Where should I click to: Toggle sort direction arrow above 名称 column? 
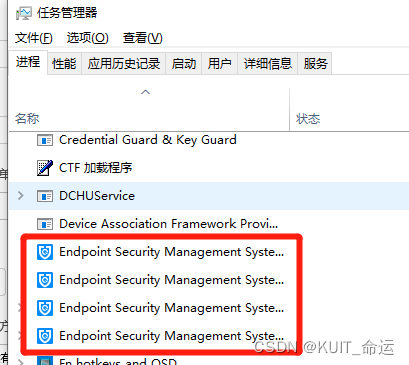(146, 92)
